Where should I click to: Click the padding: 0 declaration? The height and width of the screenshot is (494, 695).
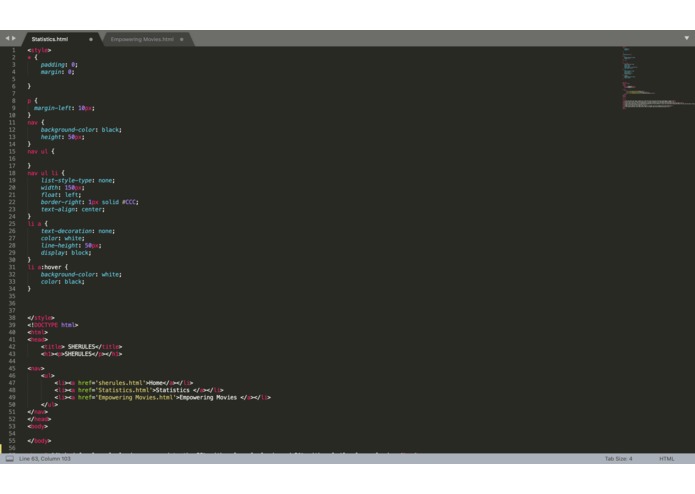click(59, 65)
